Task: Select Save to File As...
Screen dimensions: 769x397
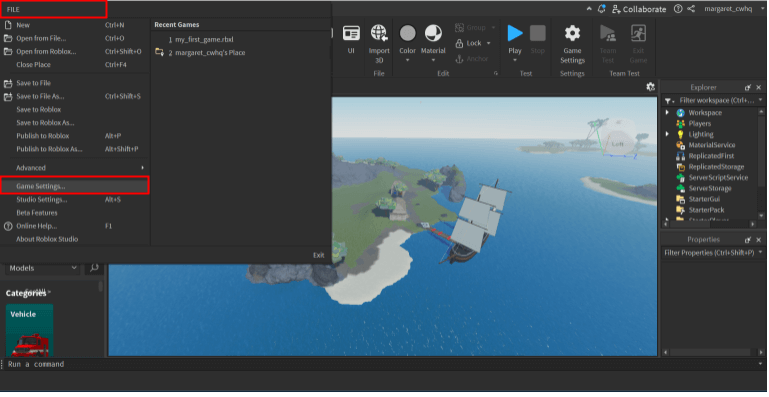Action: 75,97
